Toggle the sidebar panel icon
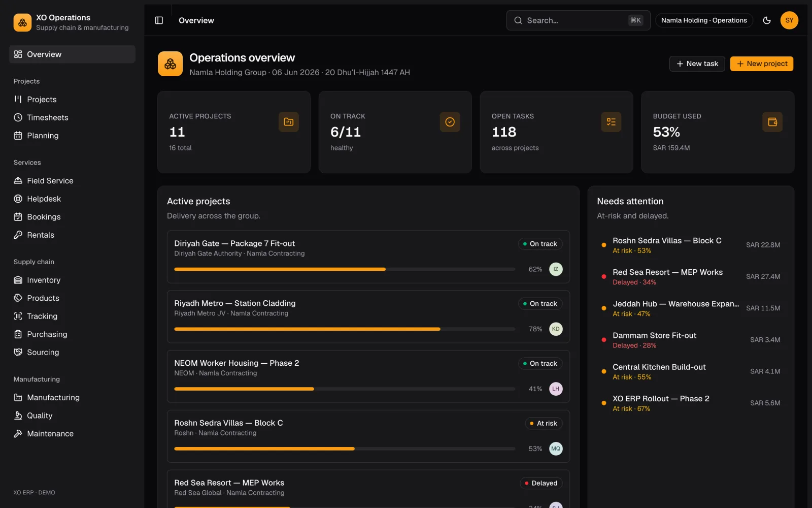The image size is (812, 508). tap(159, 20)
